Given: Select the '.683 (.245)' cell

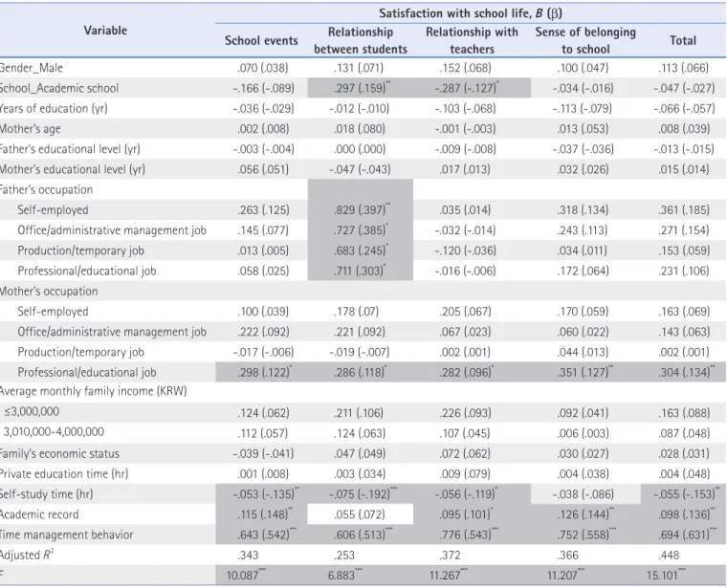Looking at the screenshot, I should point(361,250).
